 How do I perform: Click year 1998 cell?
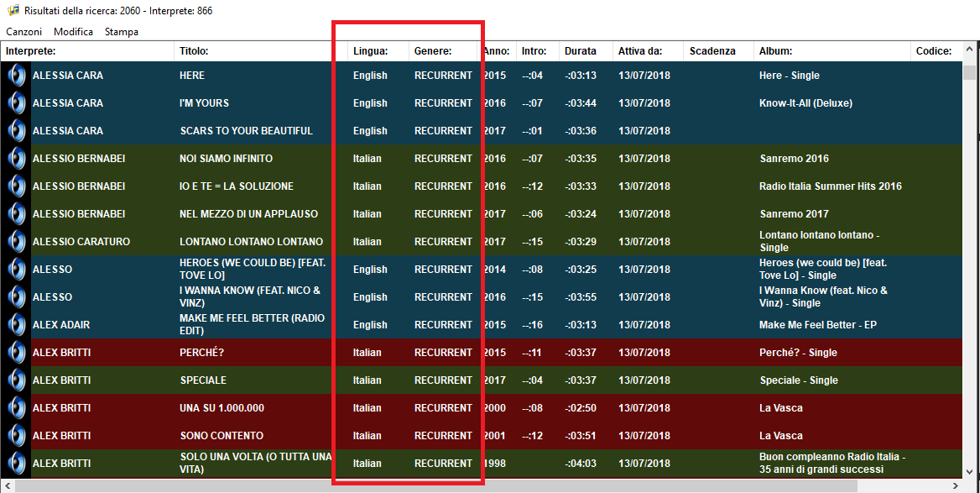pos(494,463)
